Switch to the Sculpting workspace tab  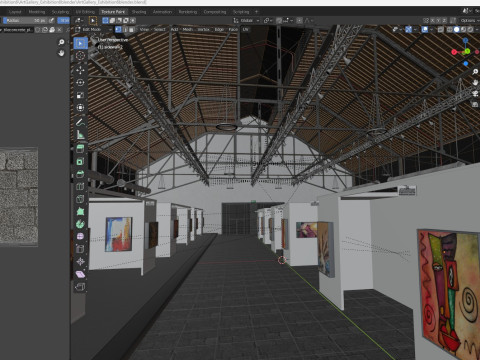[60, 12]
